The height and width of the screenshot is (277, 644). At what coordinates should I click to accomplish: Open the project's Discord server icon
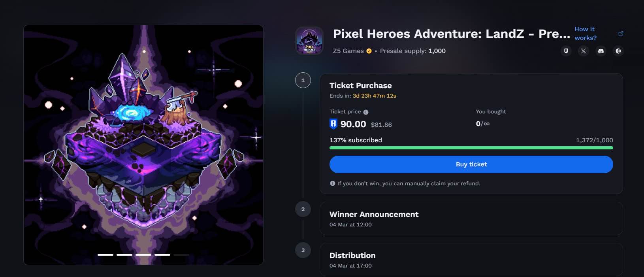(601, 51)
